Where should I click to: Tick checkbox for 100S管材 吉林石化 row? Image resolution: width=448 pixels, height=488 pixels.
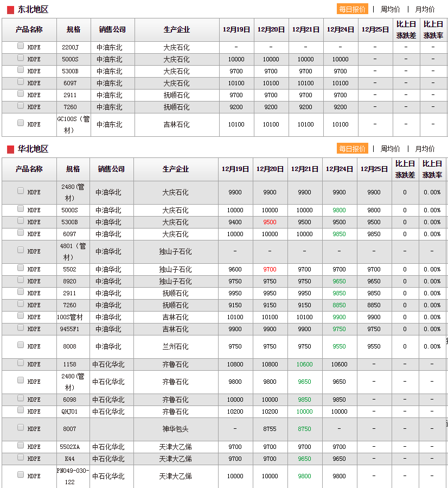pos(21,315)
